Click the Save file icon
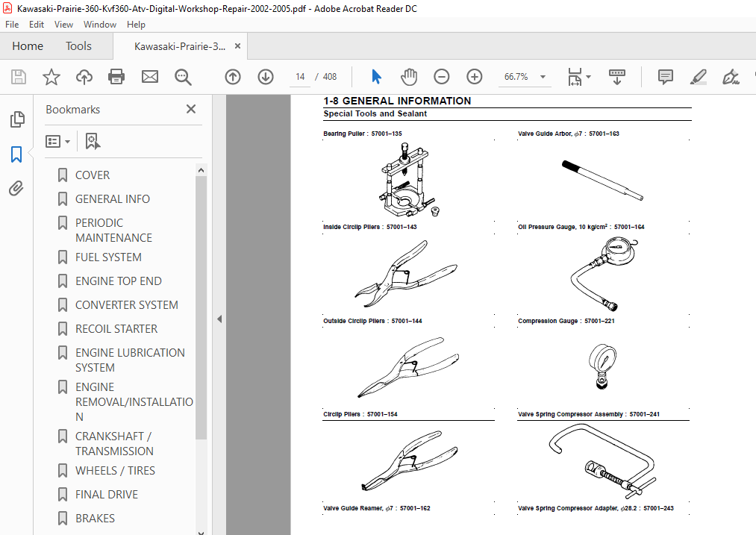The height and width of the screenshot is (535, 756). (x=19, y=77)
